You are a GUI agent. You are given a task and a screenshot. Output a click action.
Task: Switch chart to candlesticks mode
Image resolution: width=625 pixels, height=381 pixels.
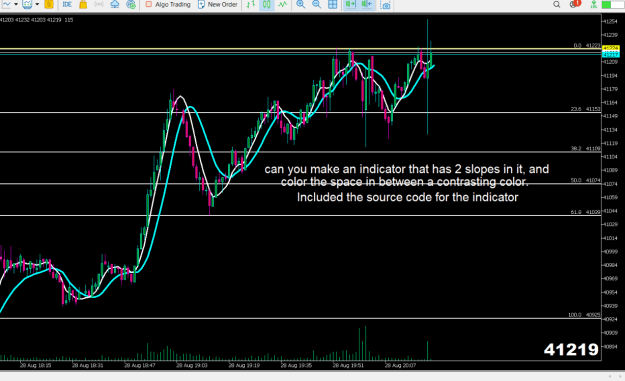tap(266, 4)
